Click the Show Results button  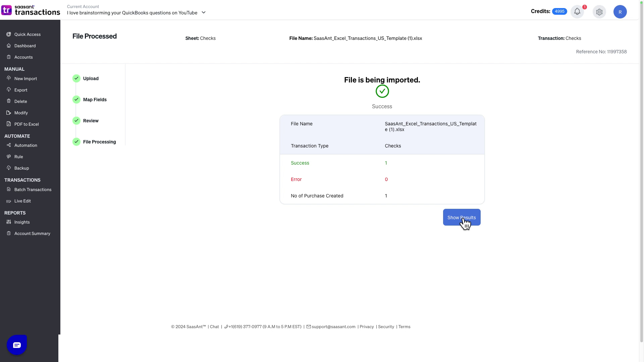[462, 217]
